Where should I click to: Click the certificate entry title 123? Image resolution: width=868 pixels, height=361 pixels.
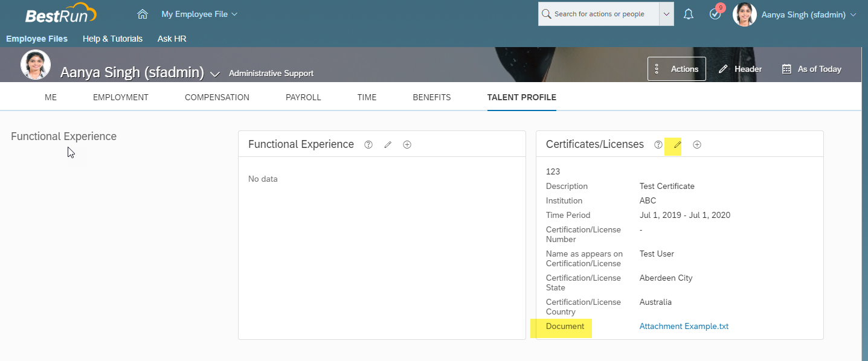553,171
